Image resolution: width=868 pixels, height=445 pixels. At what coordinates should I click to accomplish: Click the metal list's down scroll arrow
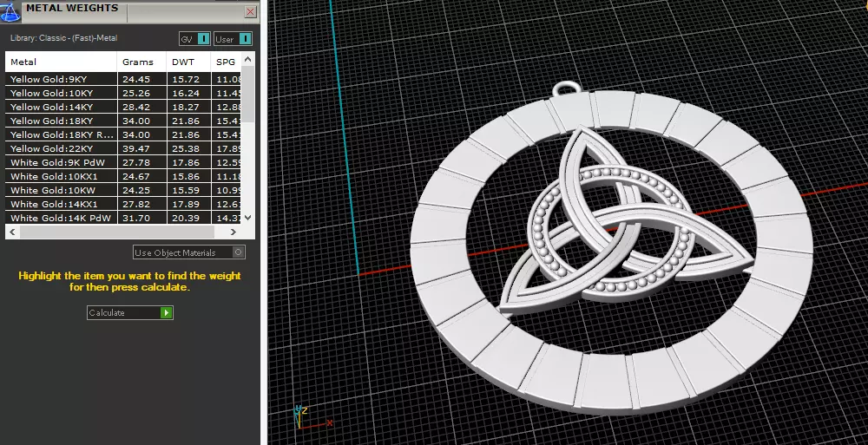coord(248,218)
